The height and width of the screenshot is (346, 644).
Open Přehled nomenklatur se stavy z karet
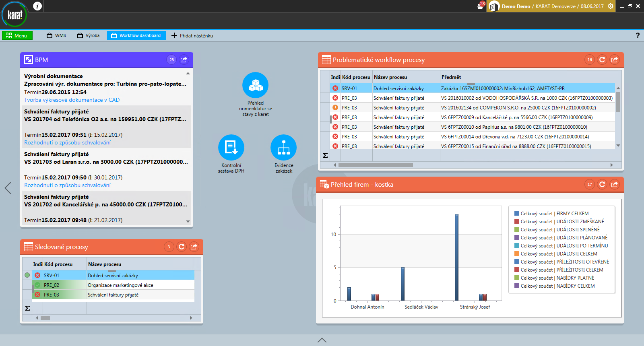(255, 85)
